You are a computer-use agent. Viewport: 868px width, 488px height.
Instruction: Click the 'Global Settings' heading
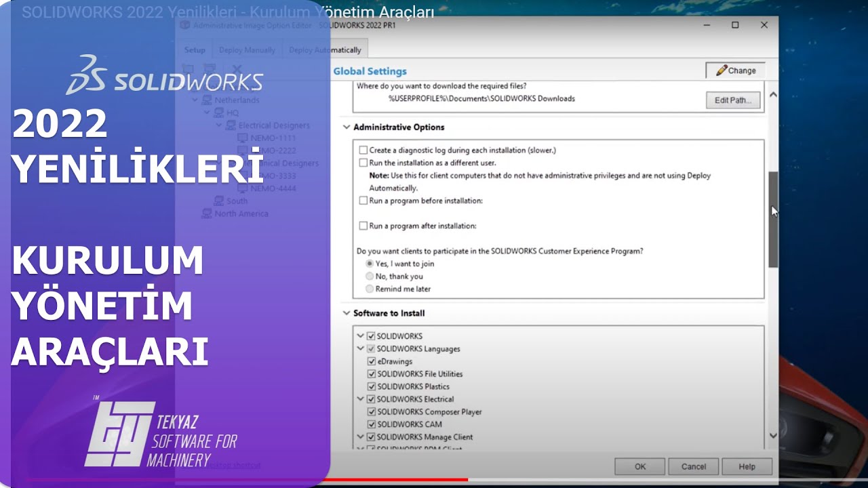(x=370, y=71)
